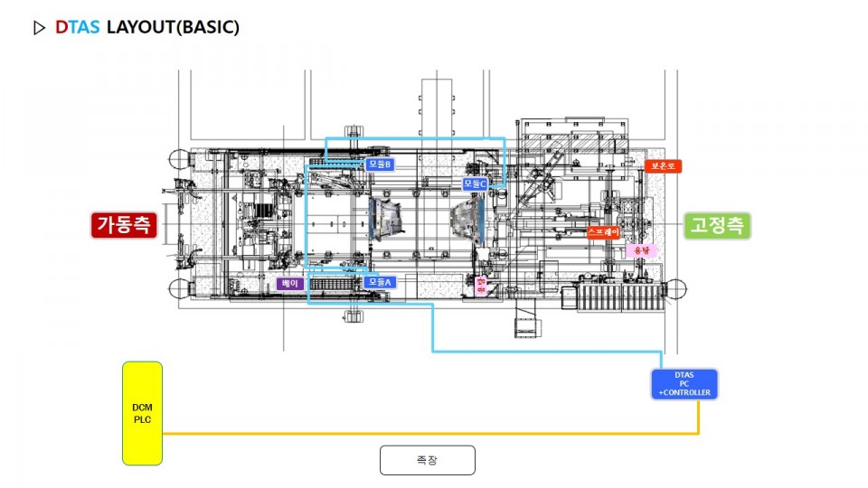Select the purple 베이 label
The width and height of the screenshot is (868, 488).
(290, 284)
